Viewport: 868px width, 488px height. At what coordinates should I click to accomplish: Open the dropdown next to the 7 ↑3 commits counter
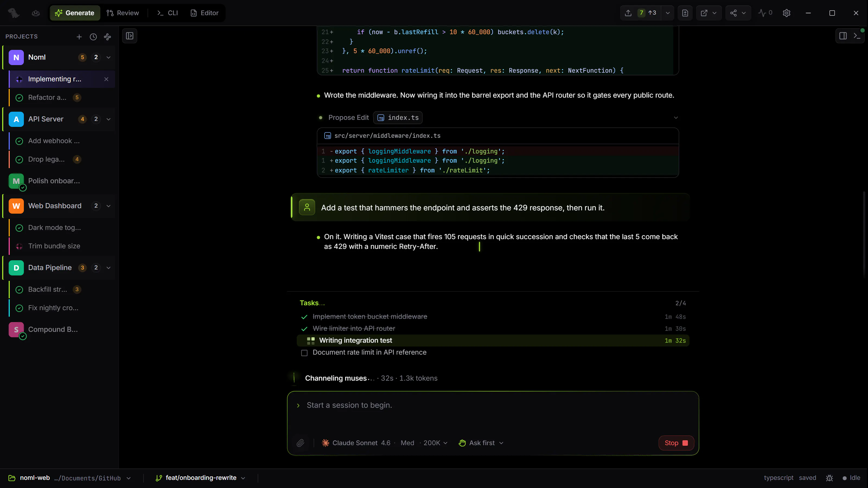[668, 13]
